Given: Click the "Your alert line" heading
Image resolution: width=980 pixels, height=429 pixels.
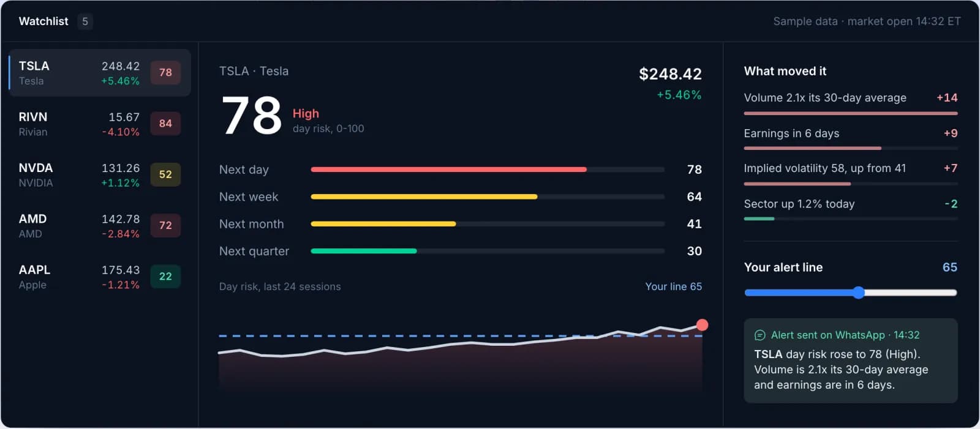Looking at the screenshot, I should 783,267.
